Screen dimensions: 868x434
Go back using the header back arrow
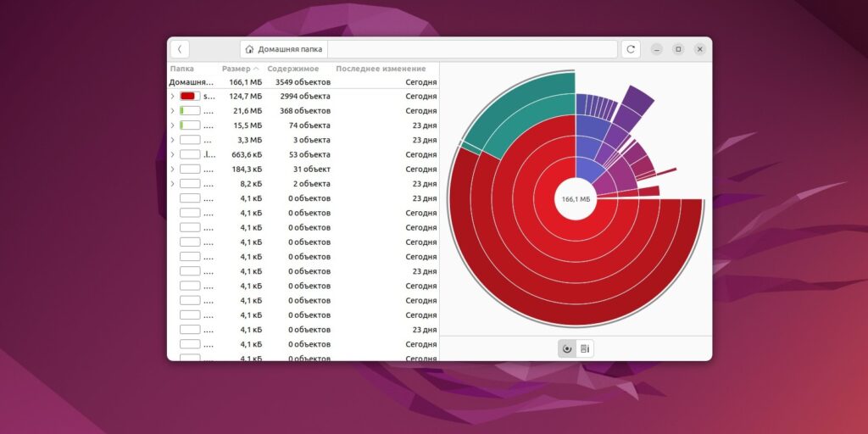coord(180,49)
